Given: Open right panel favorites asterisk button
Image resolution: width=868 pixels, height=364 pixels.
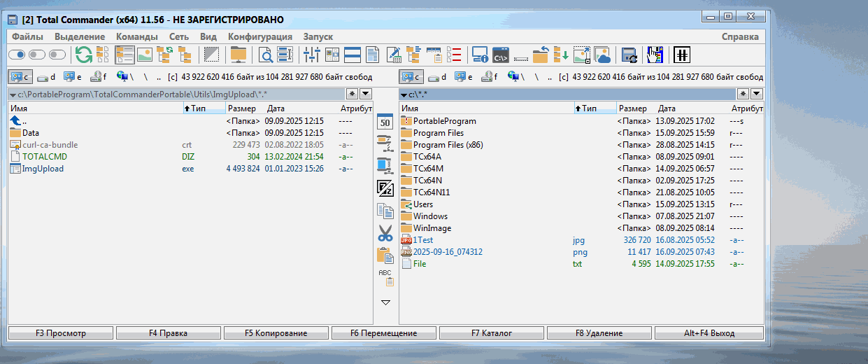Looking at the screenshot, I should pos(744,93).
